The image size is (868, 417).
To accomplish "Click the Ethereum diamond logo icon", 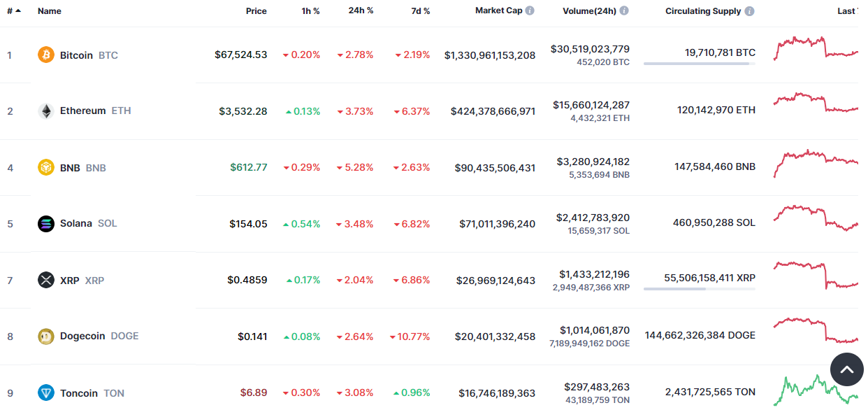I will point(46,111).
